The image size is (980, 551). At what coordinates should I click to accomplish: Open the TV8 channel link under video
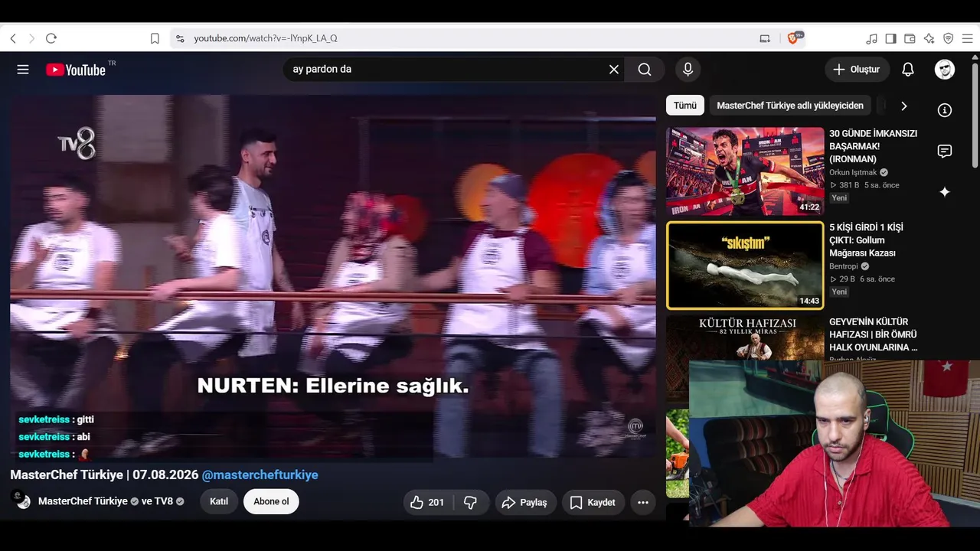pos(164,501)
